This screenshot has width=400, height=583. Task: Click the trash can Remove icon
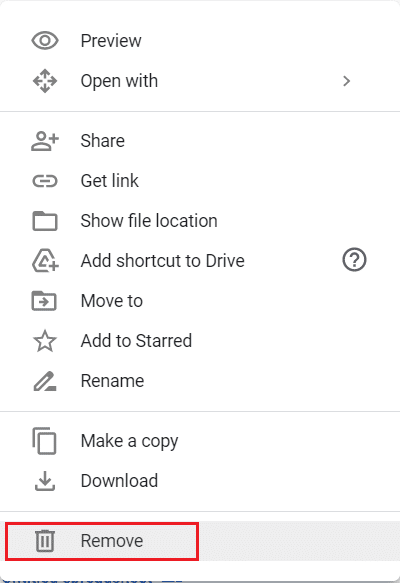(x=45, y=541)
